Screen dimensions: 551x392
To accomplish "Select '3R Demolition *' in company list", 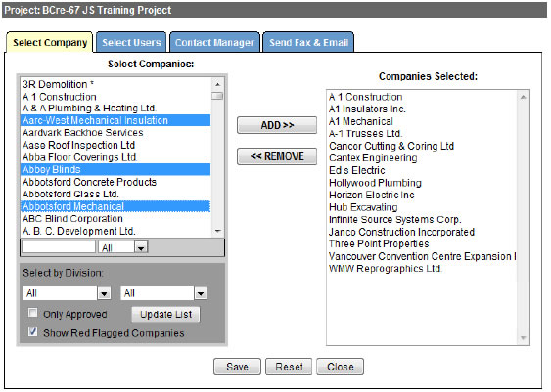I will 115,84.
